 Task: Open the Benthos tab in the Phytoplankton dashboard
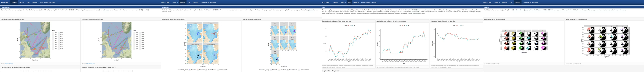point(22,2)
